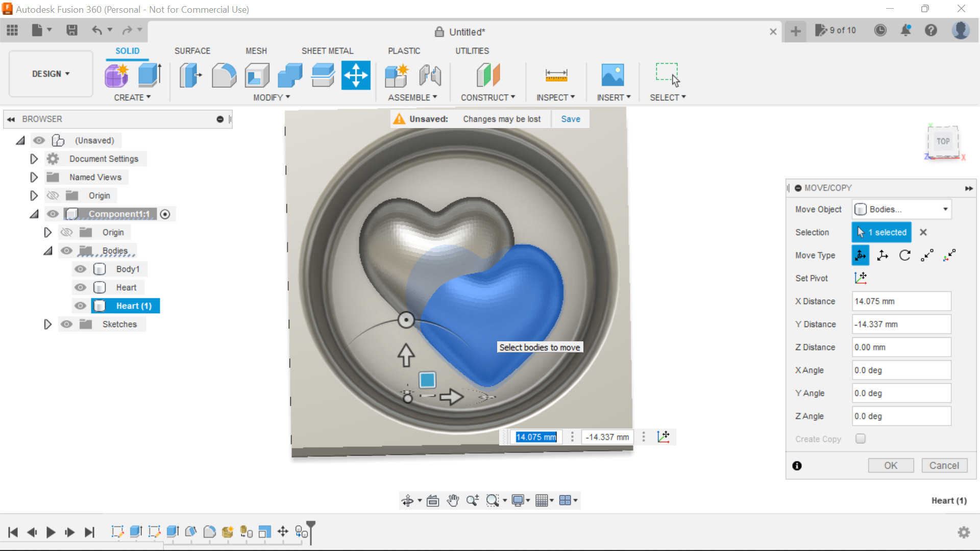Enable the Create Copy checkbox

pos(861,438)
